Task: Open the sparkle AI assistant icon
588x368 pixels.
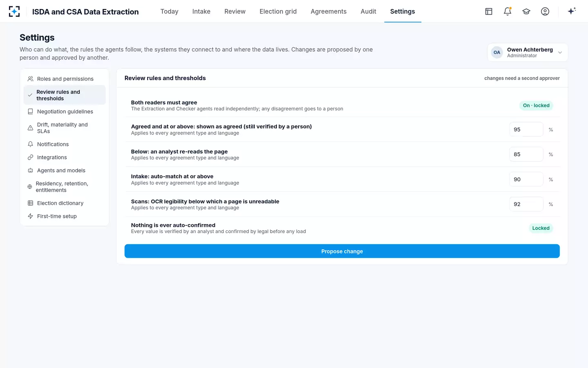Action: point(572,11)
